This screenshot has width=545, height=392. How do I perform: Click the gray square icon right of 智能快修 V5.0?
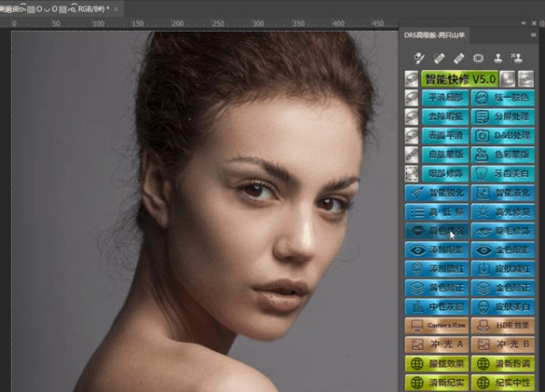pyautogui.click(x=508, y=79)
